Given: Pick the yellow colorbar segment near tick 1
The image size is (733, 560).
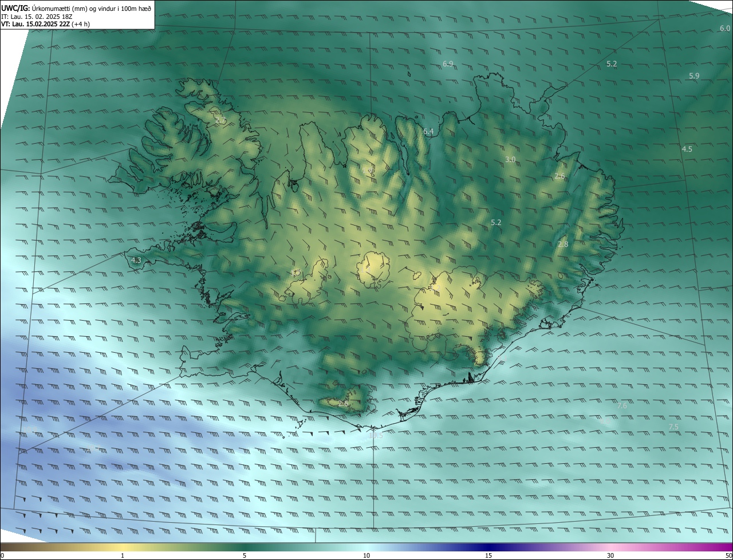Looking at the screenshot, I should pyautogui.click(x=123, y=547).
